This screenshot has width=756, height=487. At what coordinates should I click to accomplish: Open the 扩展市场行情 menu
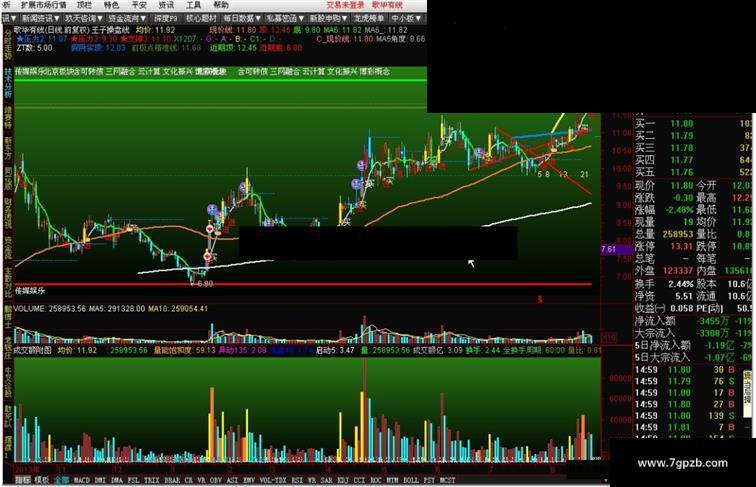point(43,5)
